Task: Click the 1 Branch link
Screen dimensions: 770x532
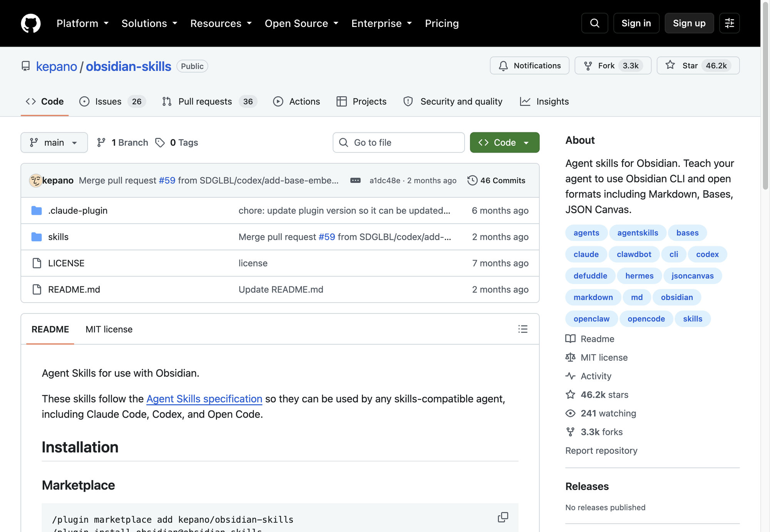Action: pyautogui.click(x=122, y=143)
